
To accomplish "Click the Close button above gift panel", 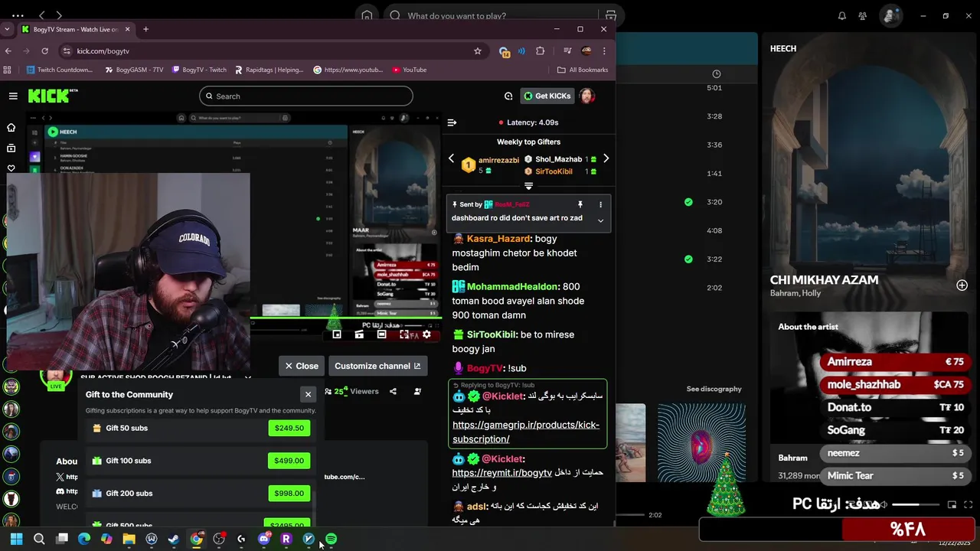I will (x=302, y=366).
